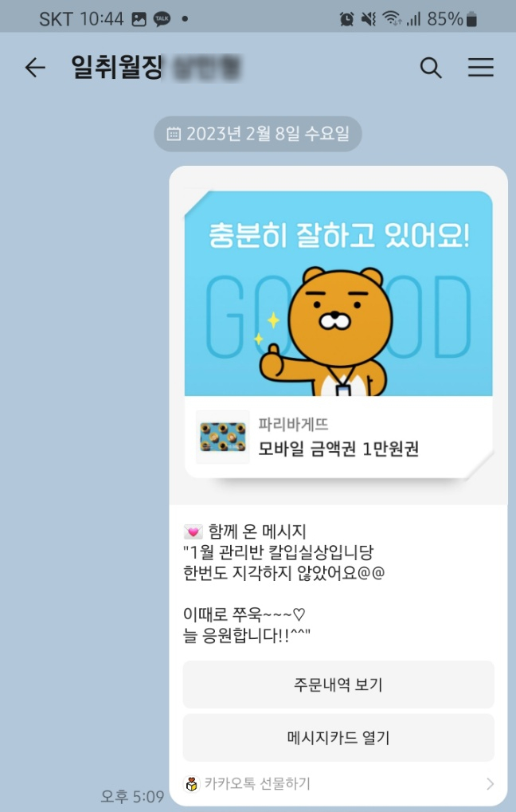Tap the Paris Baguette gift thumbnail image
The height and width of the screenshot is (812, 516).
[223, 437]
